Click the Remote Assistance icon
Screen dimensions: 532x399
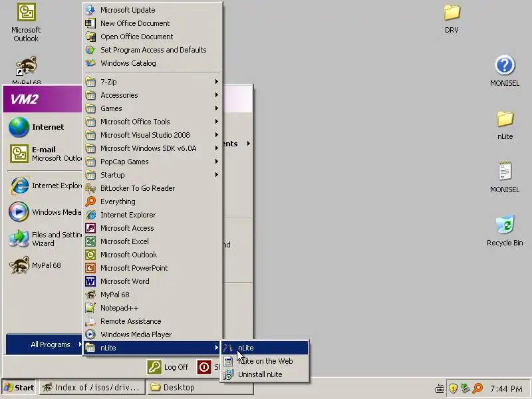(90, 321)
